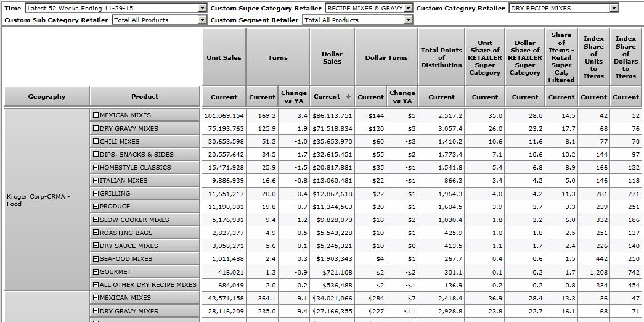Expand PRODUCE with its plus icon

tap(96, 207)
